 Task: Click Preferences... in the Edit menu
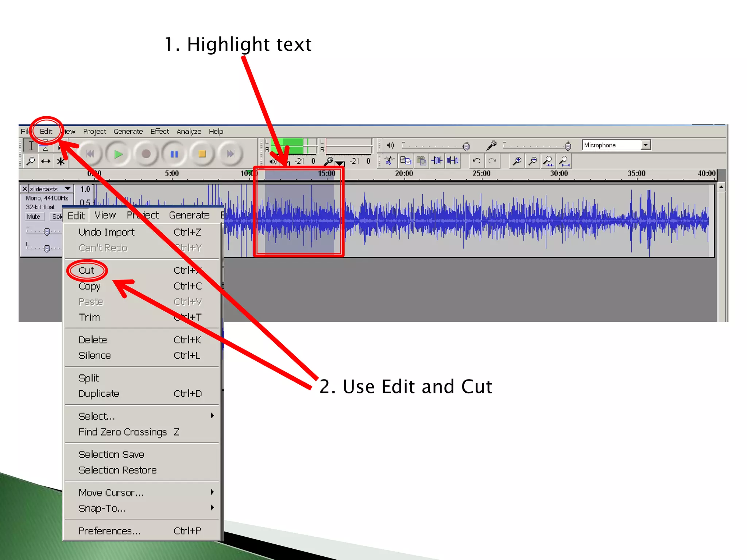109,531
